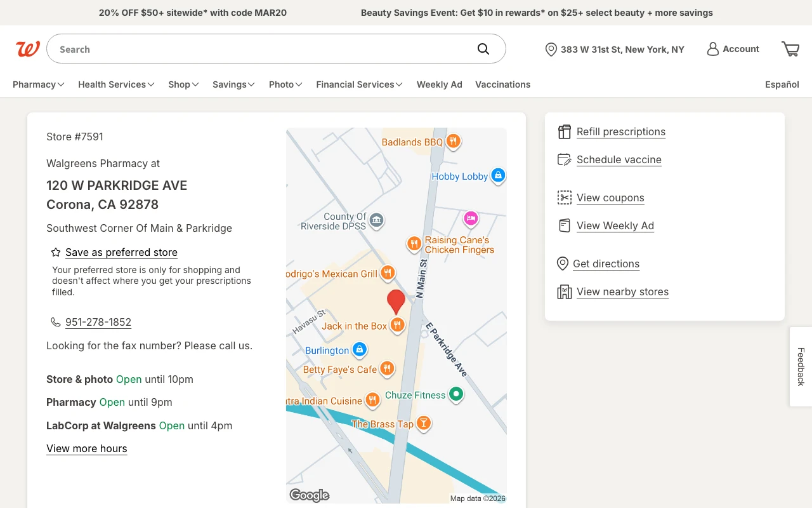Click the store location pin icon in header
This screenshot has height=508, width=812.
(x=551, y=50)
